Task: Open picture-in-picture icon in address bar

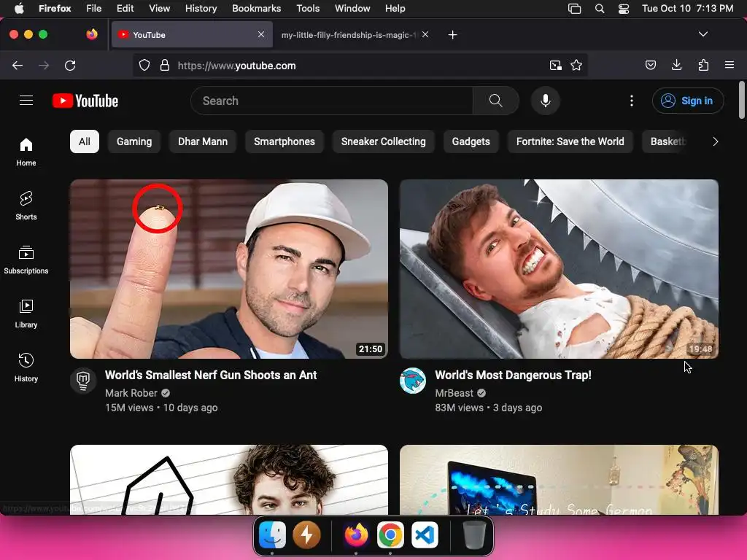Action: [x=555, y=65]
